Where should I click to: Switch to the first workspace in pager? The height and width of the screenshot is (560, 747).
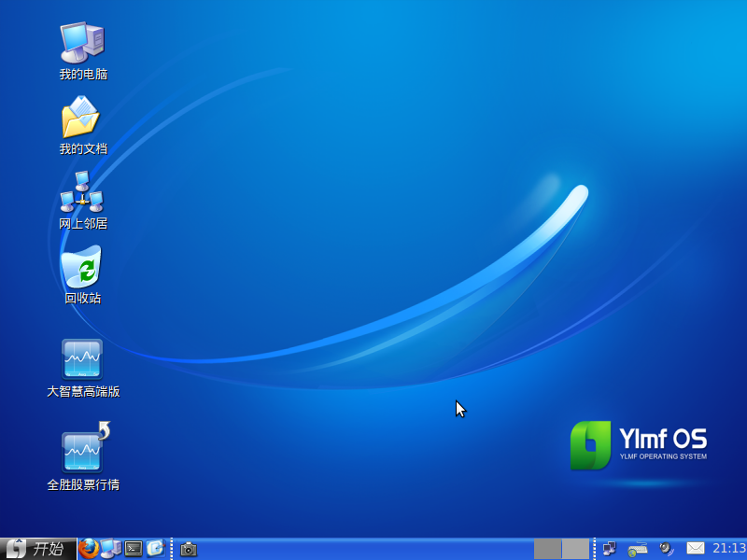point(547,549)
